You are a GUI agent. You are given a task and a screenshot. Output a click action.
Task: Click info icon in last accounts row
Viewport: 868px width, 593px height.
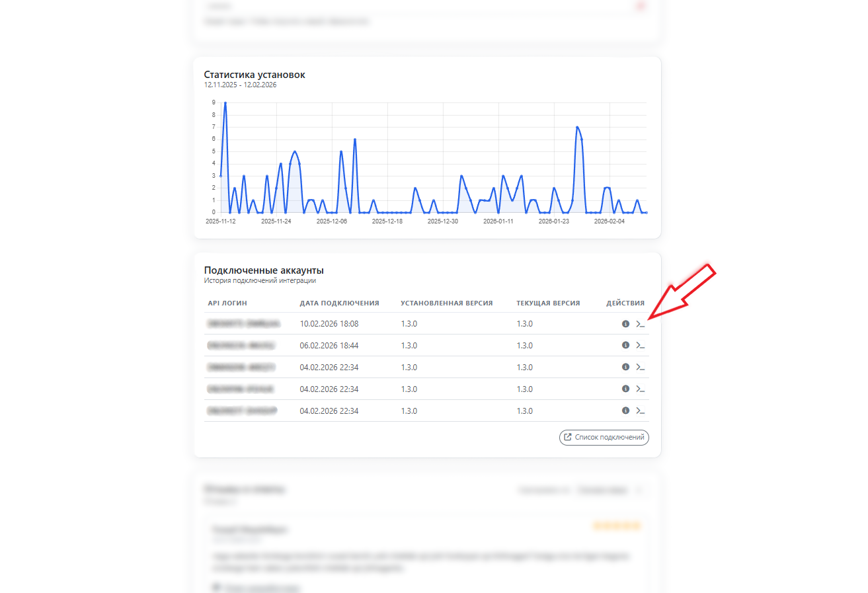[x=625, y=411]
